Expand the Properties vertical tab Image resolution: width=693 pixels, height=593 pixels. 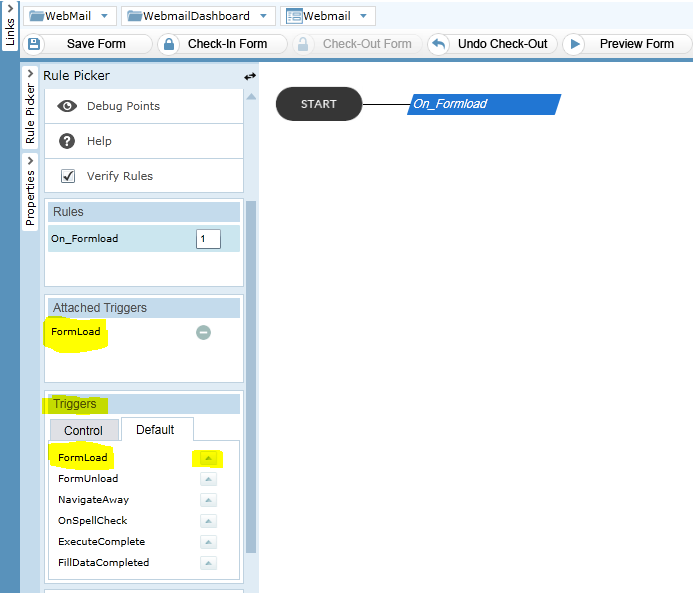click(30, 191)
